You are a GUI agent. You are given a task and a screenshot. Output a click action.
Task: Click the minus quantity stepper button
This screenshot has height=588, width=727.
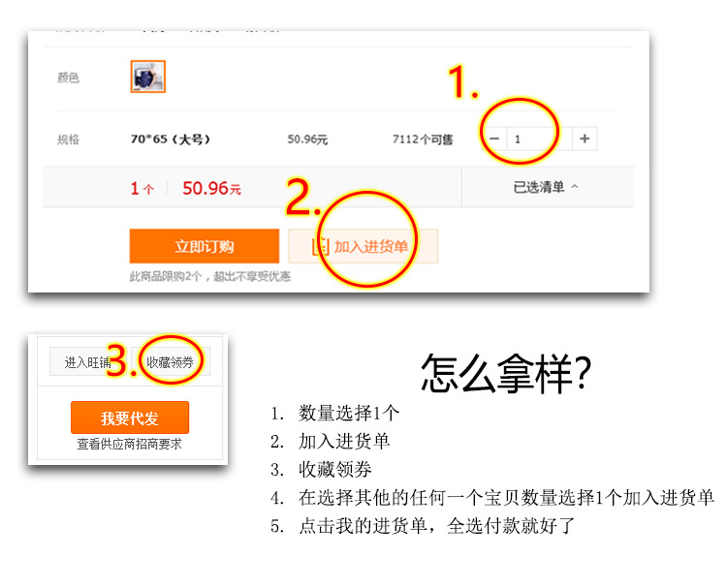click(x=494, y=139)
